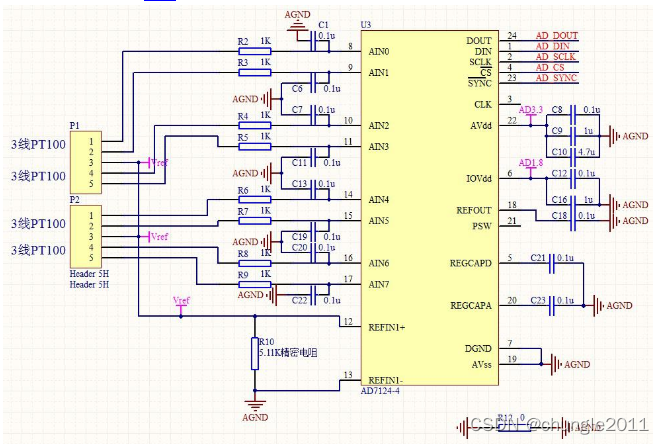Click the C9 capacitor designator
664x444 pixels.
click(x=557, y=131)
